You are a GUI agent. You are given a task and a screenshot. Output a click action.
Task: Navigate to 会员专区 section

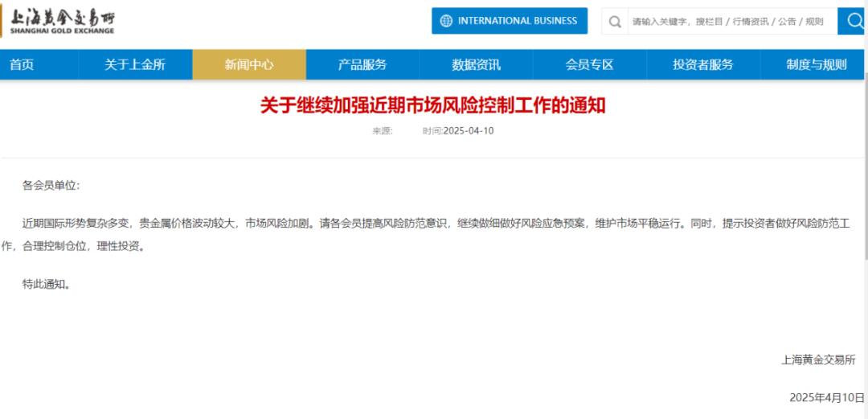coord(589,65)
